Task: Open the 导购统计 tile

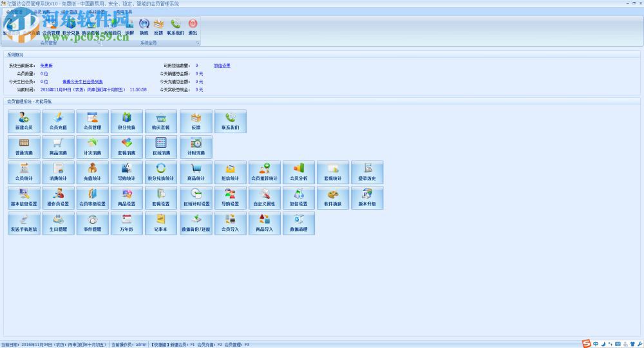Action: pyautogui.click(x=126, y=172)
